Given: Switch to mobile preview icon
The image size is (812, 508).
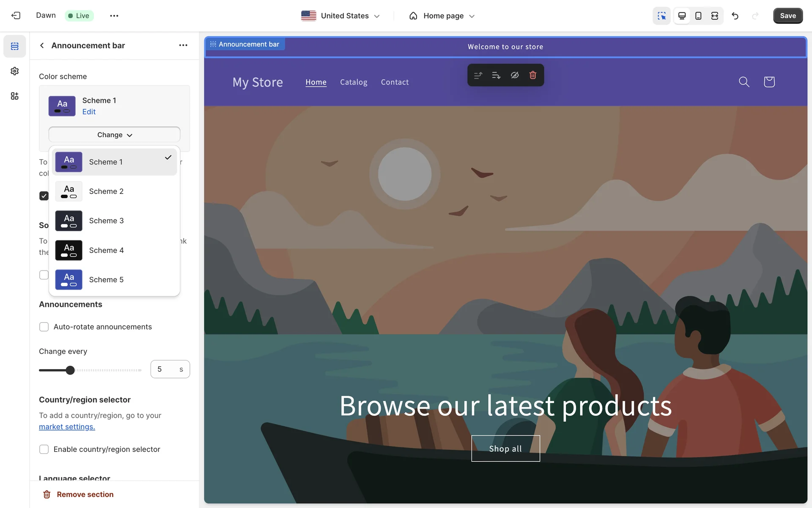Looking at the screenshot, I should [698, 16].
